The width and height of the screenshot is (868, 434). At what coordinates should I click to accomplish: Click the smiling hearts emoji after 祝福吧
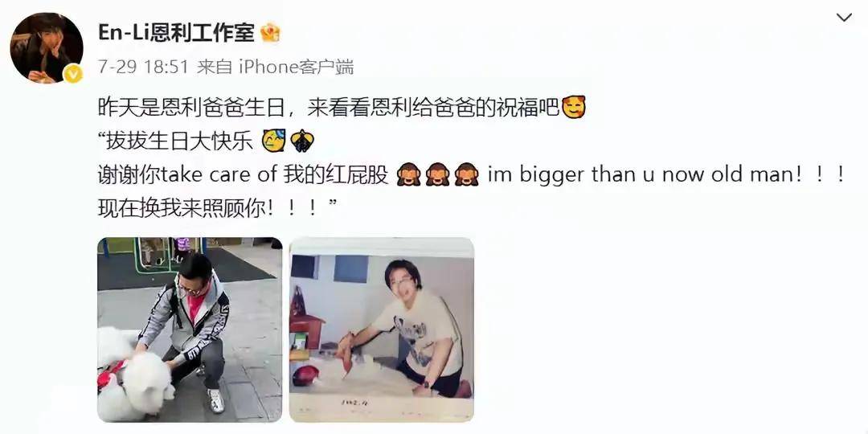pos(574,107)
